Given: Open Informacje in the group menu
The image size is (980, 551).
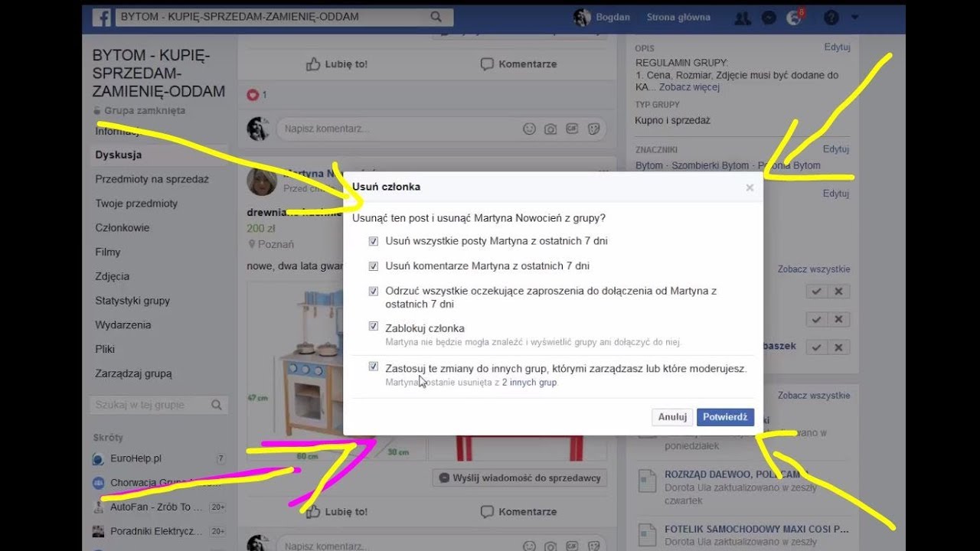Looking at the screenshot, I should tap(117, 131).
